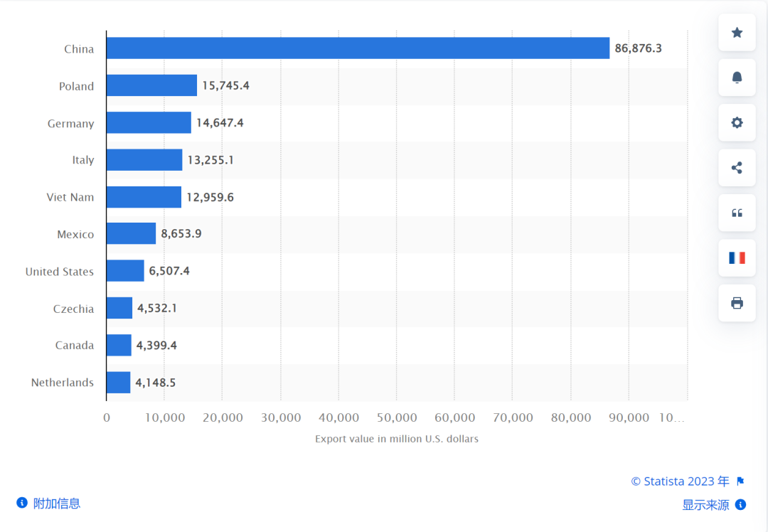Click the Mexico axis label
Screen dimensions: 768x532
75,235
